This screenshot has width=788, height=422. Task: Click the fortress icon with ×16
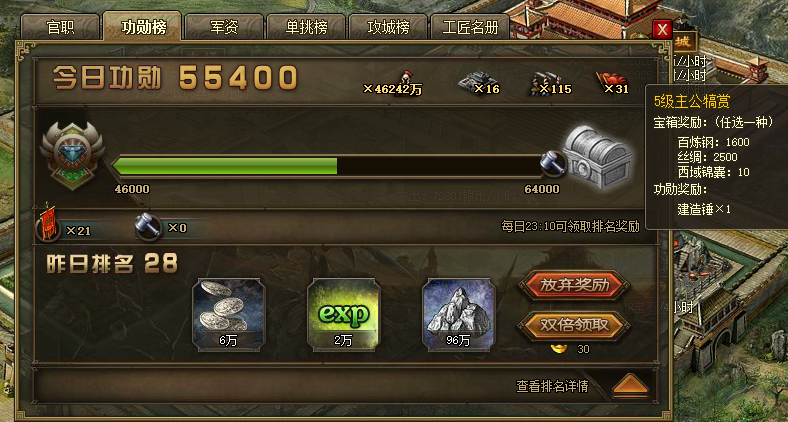(x=472, y=80)
